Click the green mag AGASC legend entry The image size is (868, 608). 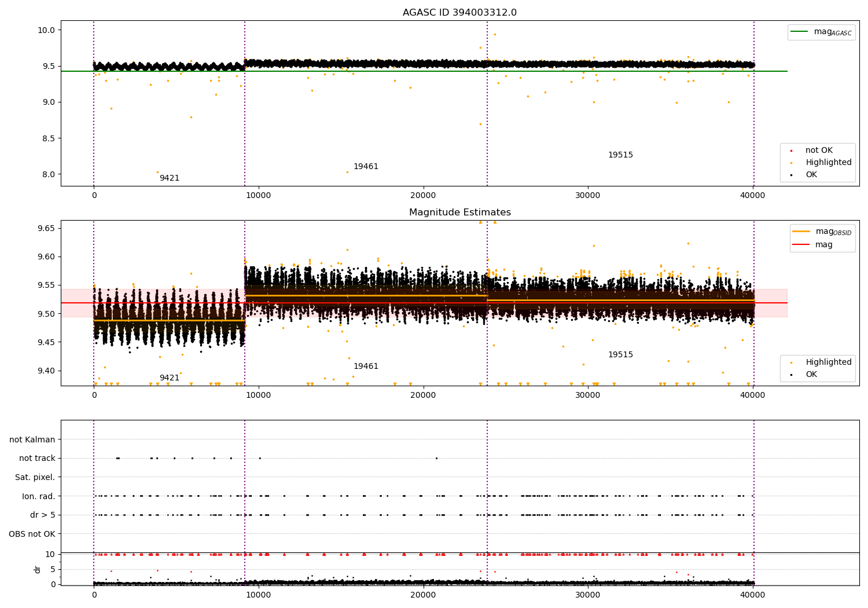coord(821,32)
